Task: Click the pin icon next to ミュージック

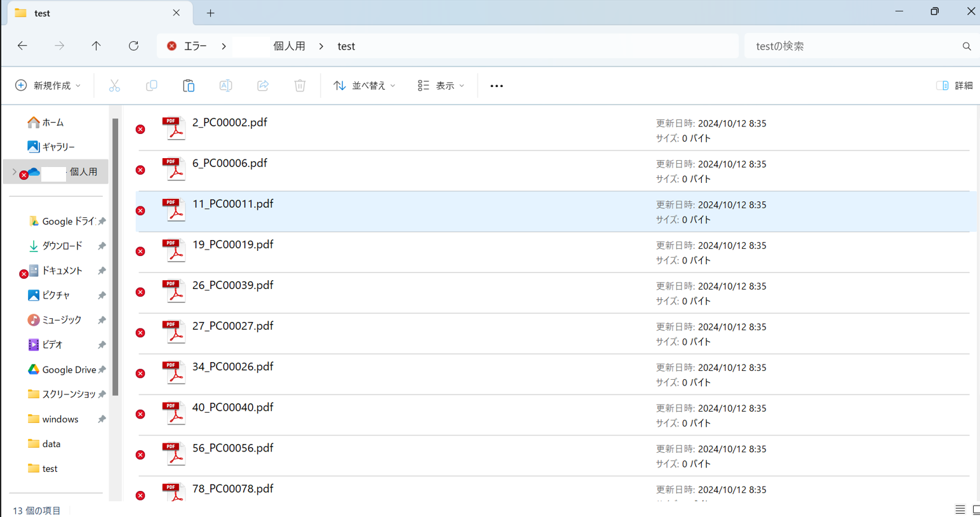Action: (x=102, y=320)
